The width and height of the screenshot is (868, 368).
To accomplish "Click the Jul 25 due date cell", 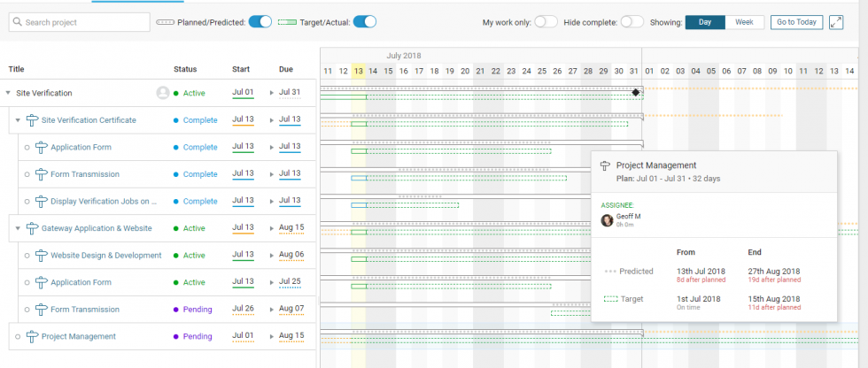I will tap(291, 282).
